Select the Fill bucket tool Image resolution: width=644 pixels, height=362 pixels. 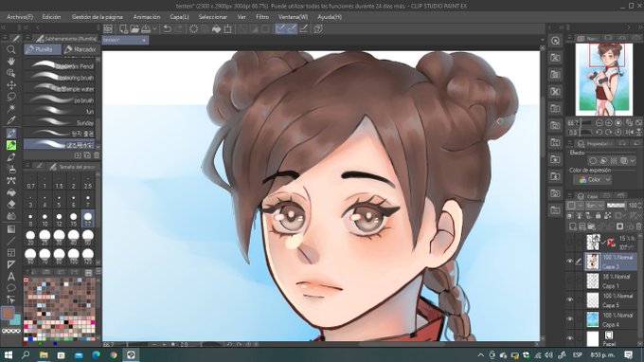[11, 192]
